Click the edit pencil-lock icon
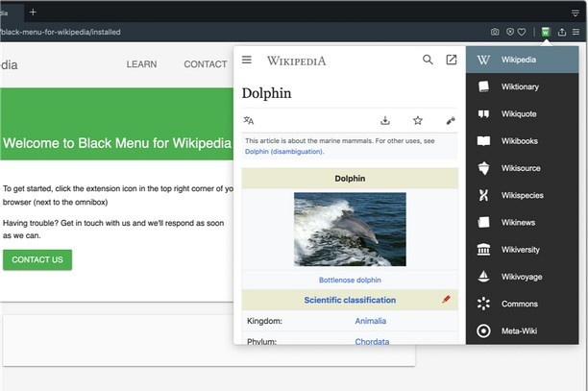 click(x=451, y=120)
